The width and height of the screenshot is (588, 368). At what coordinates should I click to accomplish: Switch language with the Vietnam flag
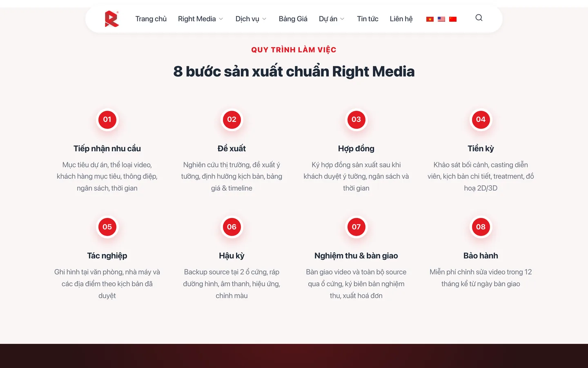tap(430, 19)
